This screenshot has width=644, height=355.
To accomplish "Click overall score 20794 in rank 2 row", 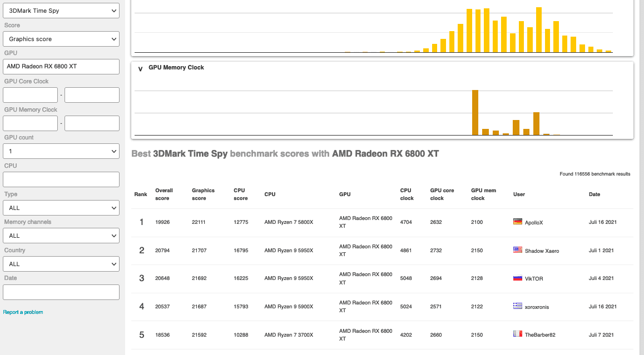I will tap(162, 251).
